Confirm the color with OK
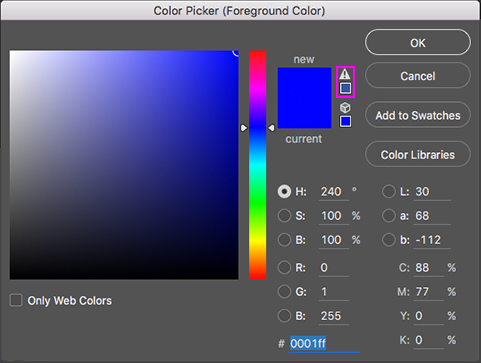The width and height of the screenshot is (481, 363). click(x=418, y=42)
